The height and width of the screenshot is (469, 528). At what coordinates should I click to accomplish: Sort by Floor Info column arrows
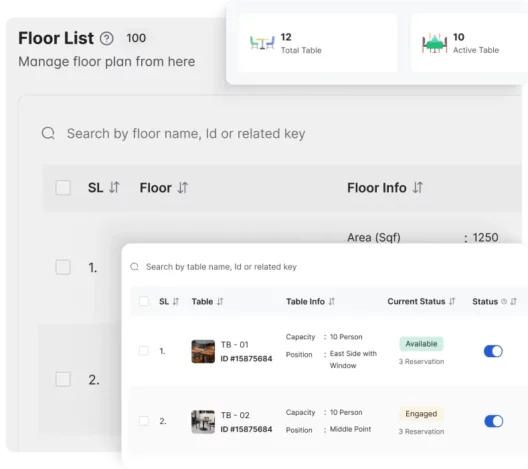[418, 188]
